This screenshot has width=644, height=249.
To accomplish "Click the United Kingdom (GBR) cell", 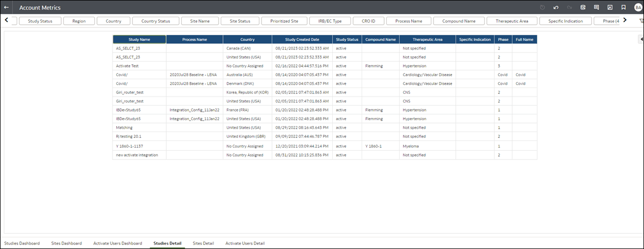I will tap(248, 136).
